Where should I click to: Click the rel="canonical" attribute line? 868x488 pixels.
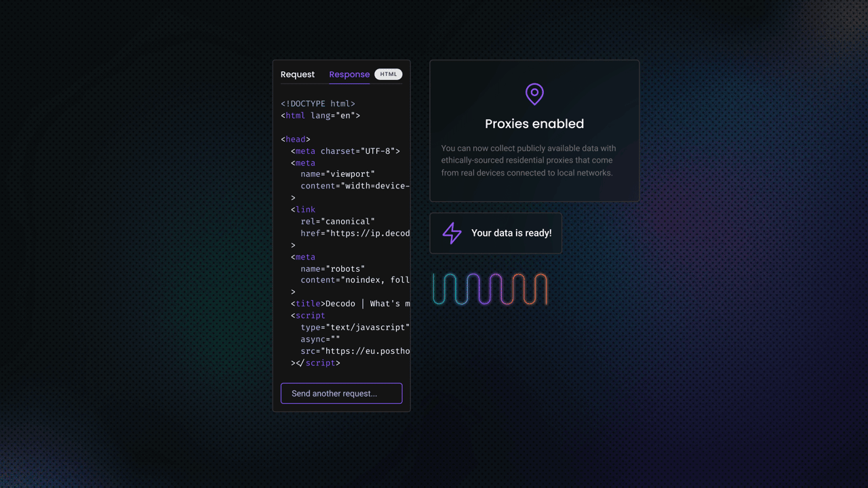point(338,222)
